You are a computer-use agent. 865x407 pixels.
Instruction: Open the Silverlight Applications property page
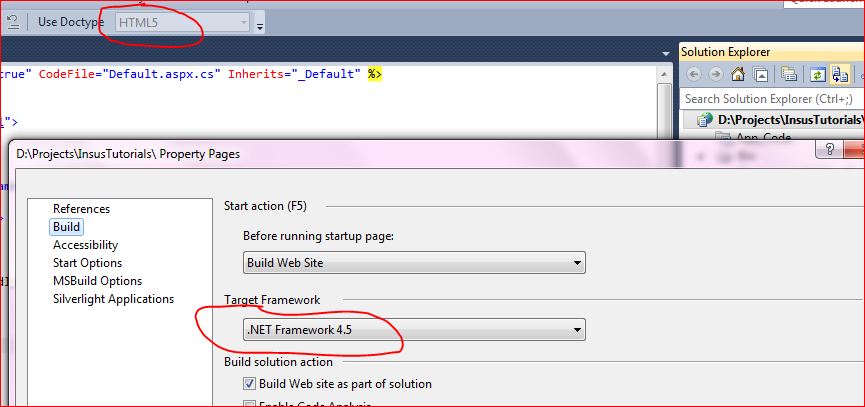click(113, 299)
